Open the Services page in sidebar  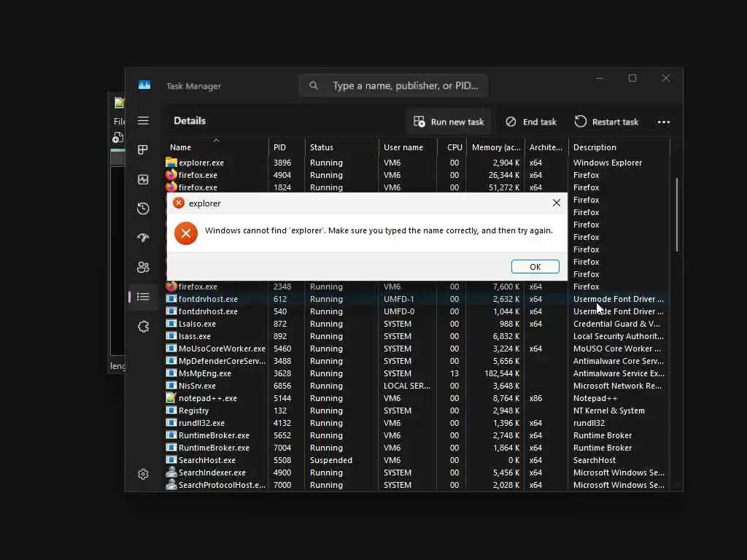click(143, 326)
